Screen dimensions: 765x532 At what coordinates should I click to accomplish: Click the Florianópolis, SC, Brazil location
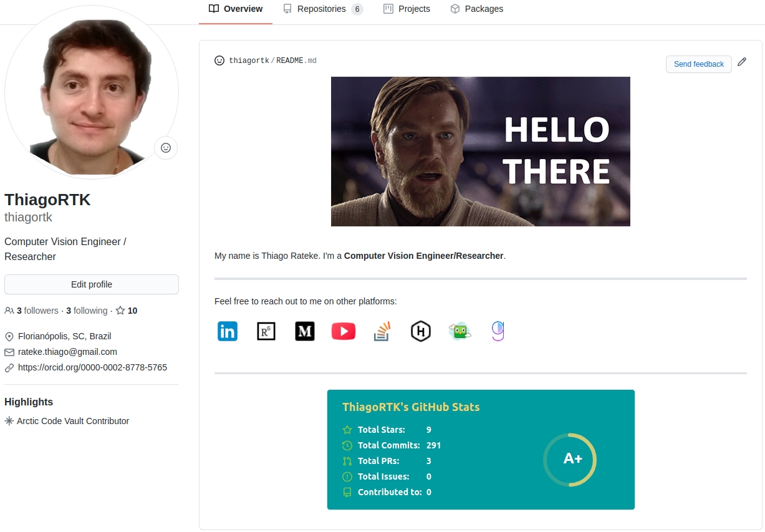tap(65, 336)
